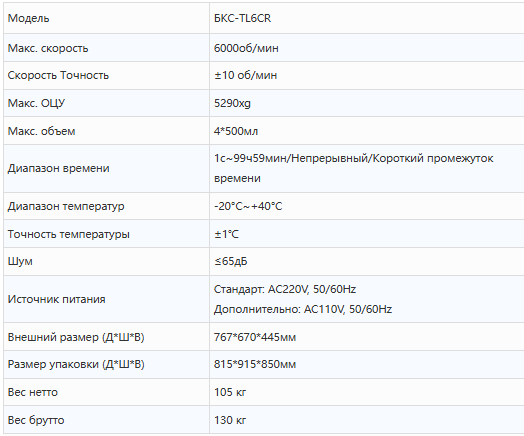
Task: Select the Модель label cell
Action: 106,18
